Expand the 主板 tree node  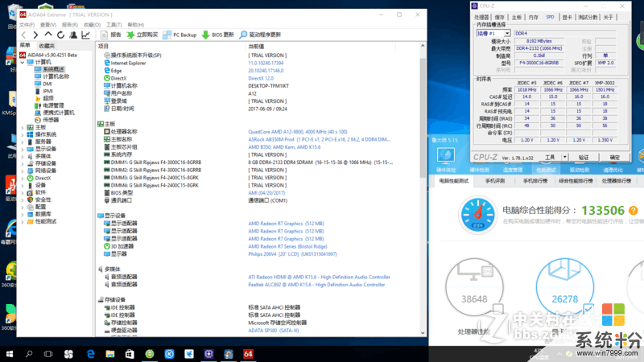click(x=22, y=127)
